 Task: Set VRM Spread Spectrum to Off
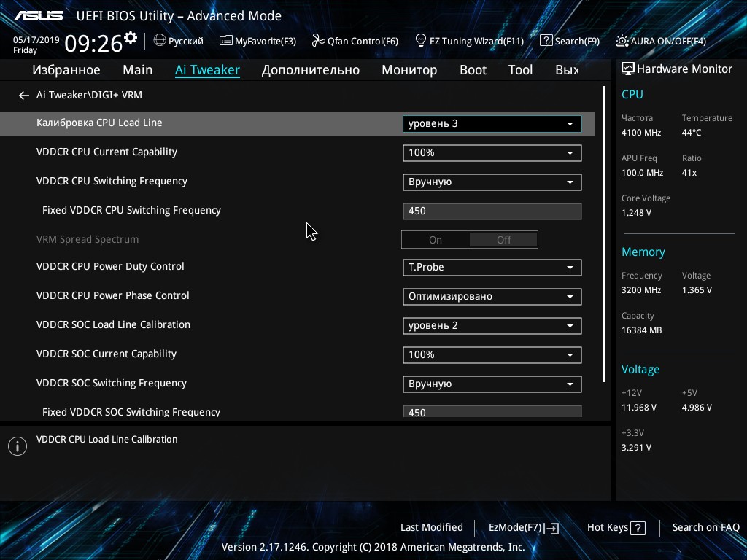[503, 240]
